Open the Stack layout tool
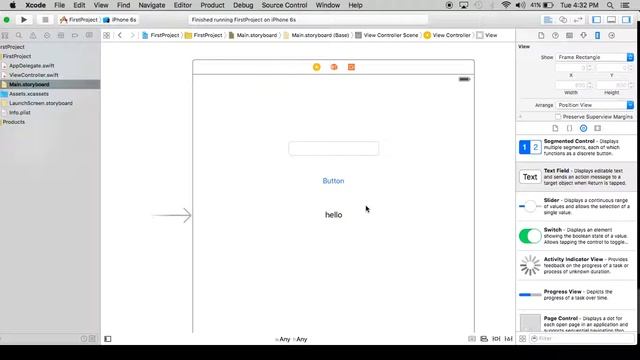Screen dimensions: 640x360 [472, 339]
